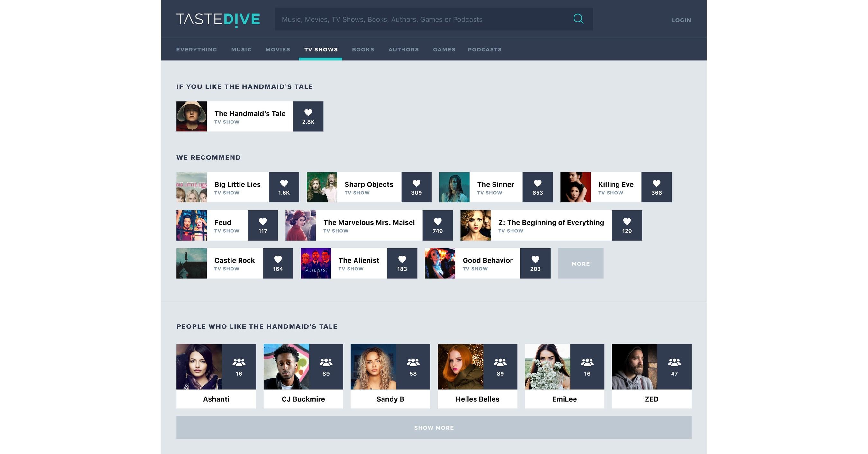Click the search magnifier icon
Screen dimensions: 868x454
[578, 19]
